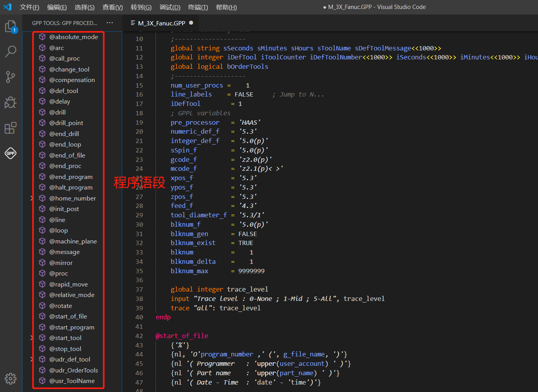The image size is (538, 392).
Task: Open the 终端(T) menu
Action: coord(198,7)
